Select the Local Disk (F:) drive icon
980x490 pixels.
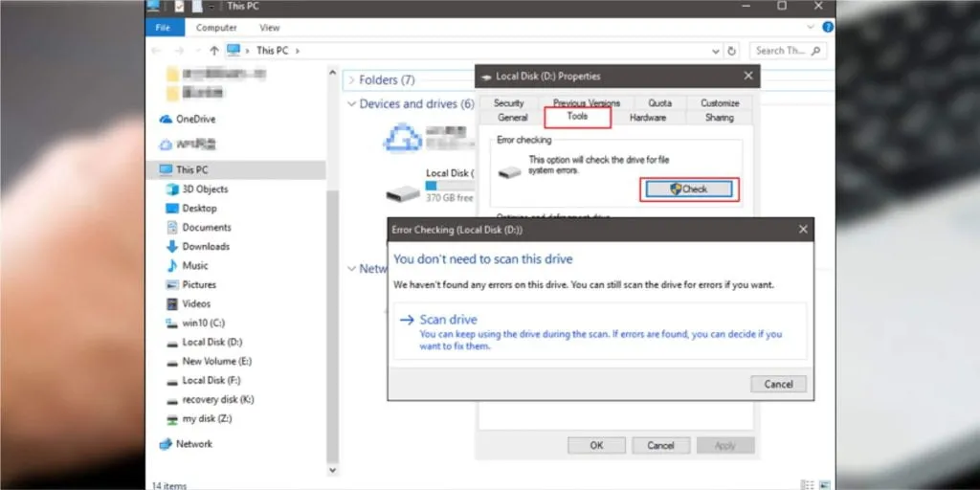pos(172,381)
